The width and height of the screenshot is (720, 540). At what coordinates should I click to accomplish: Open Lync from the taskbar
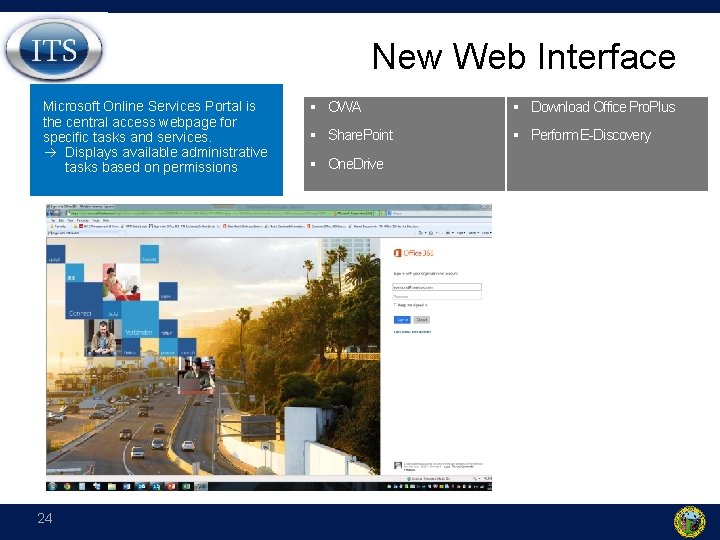coord(157,486)
